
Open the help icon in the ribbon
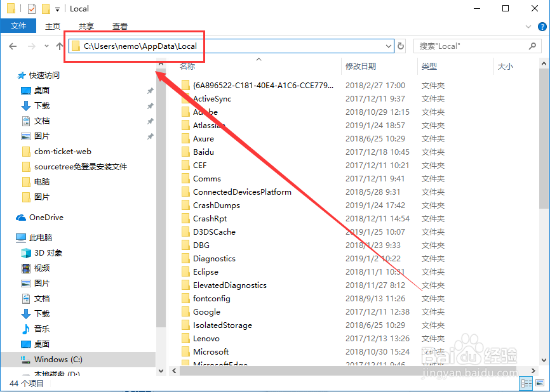(x=542, y=26)
